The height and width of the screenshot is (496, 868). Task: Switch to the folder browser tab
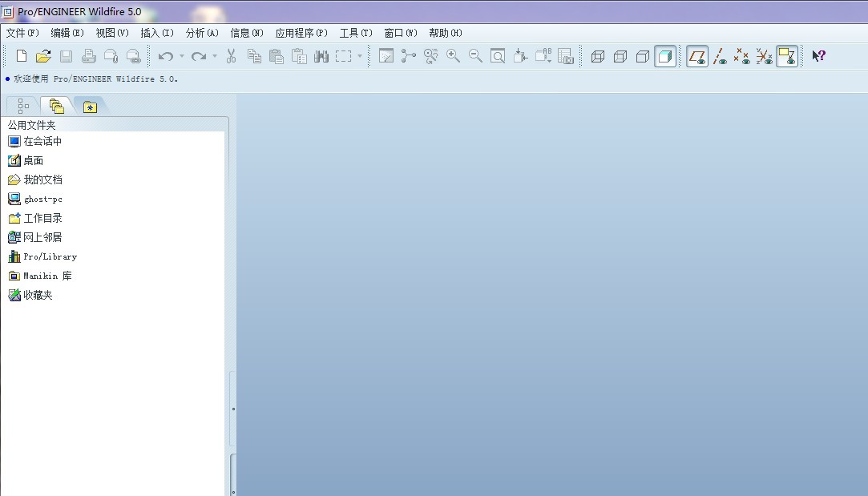click(x=56, y=106)
